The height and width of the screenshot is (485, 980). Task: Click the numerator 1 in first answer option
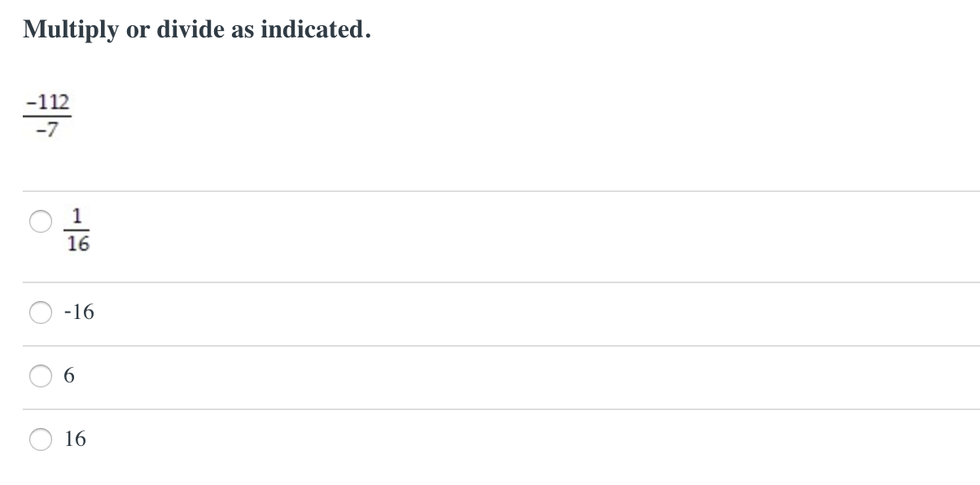click(x=77, y=216)
